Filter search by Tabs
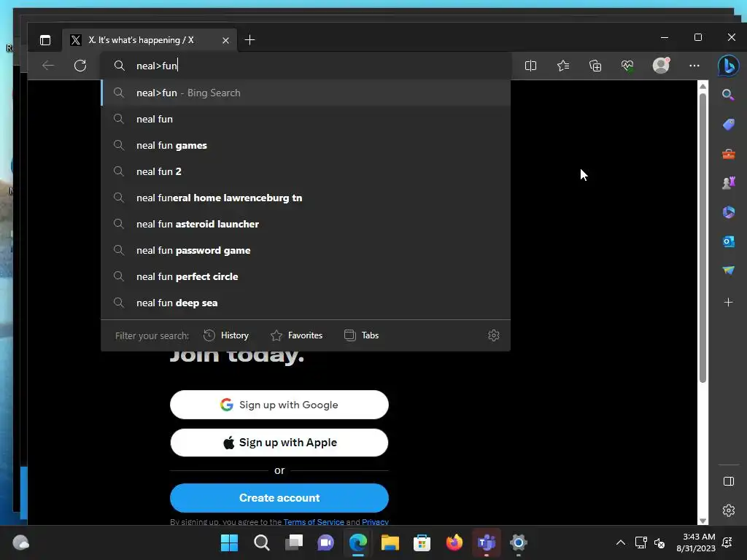Viewport: 747px width, 560px height. click(x=361, y=335)
